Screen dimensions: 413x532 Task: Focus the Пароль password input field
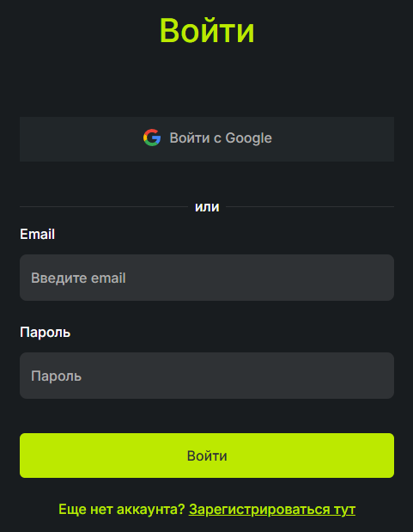tap(207, 376)
